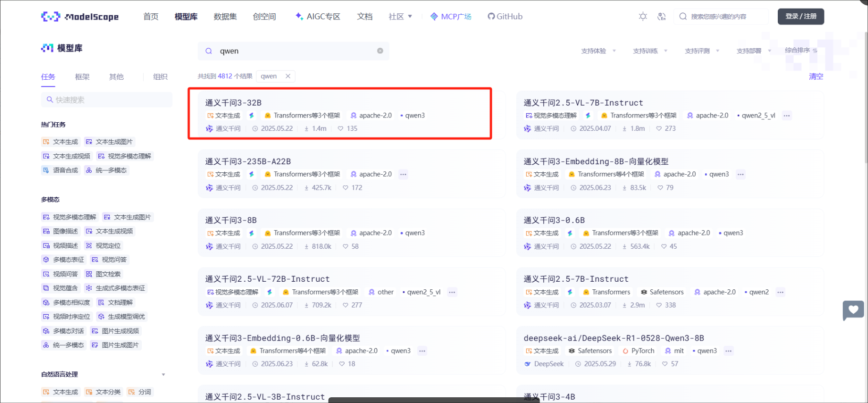Click the language switch icon in header

[661, 17]
